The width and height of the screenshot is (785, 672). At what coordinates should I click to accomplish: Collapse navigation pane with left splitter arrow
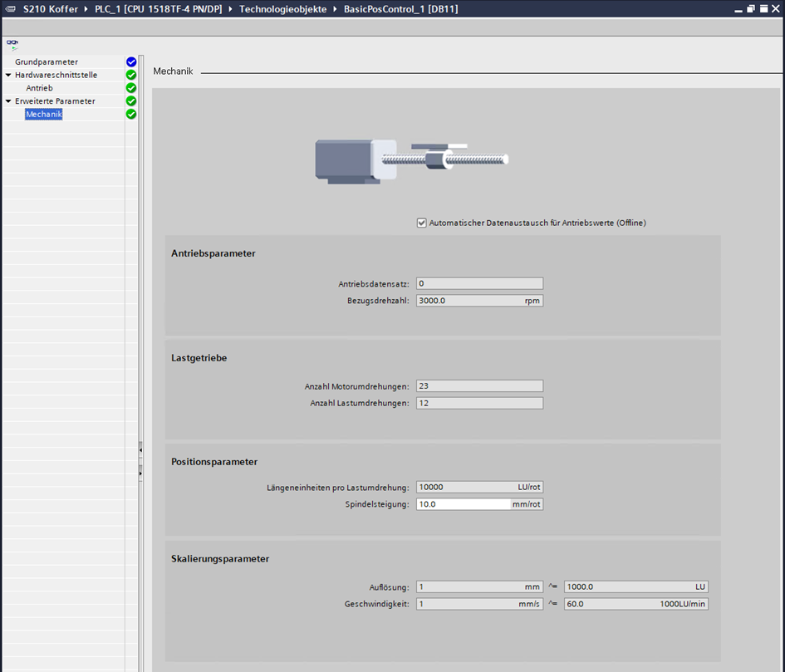click(140, 449)
